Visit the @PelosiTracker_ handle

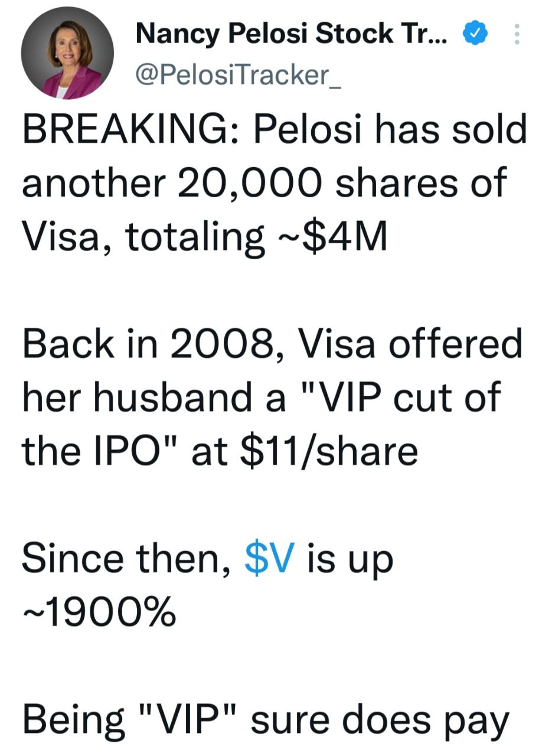(238, 76)
